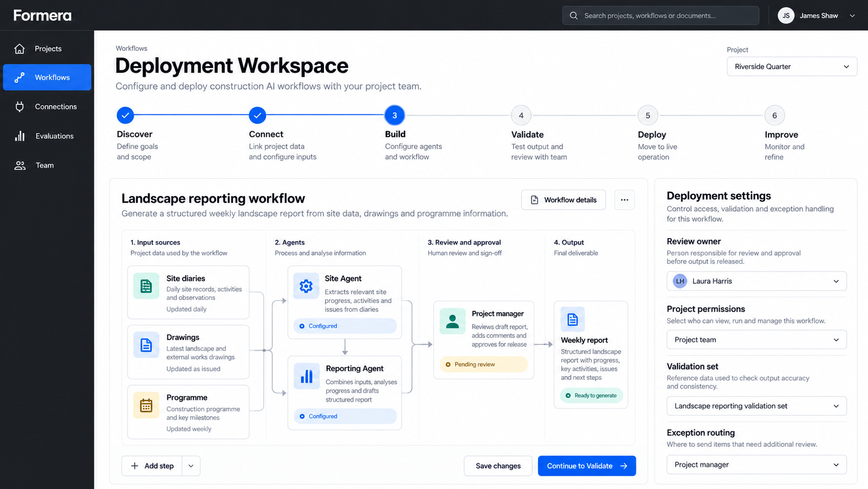Open Team in the sidebar

(47, 165)
